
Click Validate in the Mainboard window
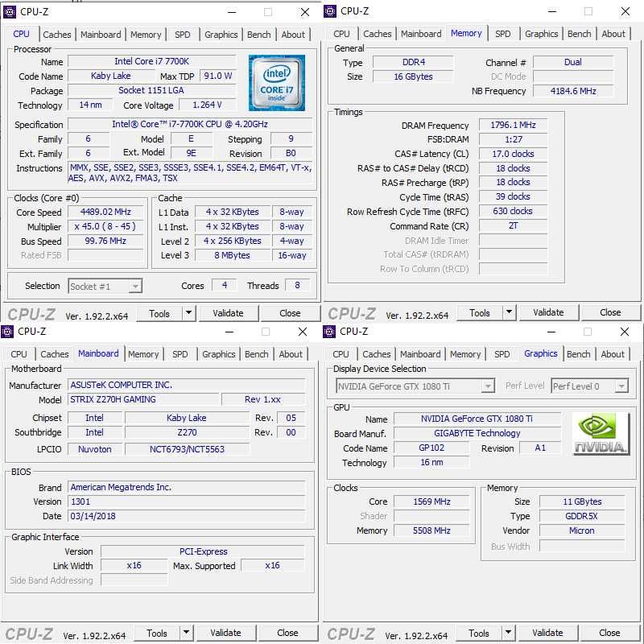[225, 633]
